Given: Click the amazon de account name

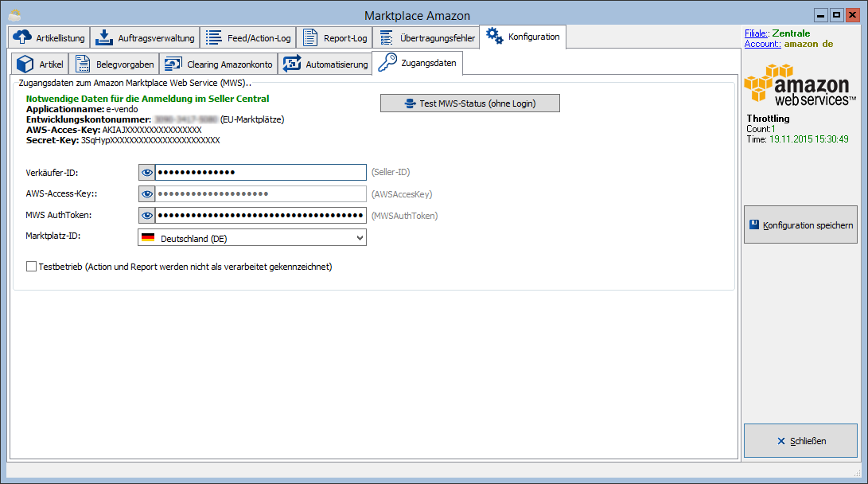Looking at the screenshot, I should coord(808,44).
